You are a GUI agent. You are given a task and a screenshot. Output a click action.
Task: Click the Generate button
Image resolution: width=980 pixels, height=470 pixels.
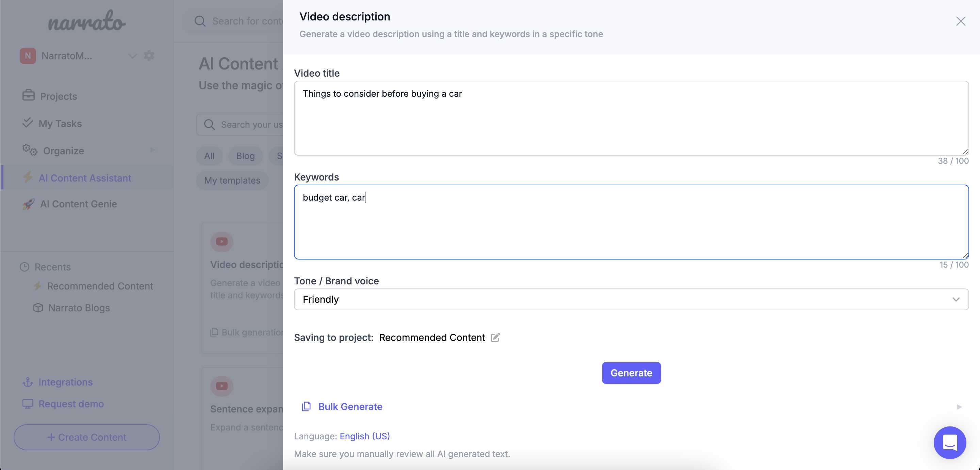pos(631,373)
